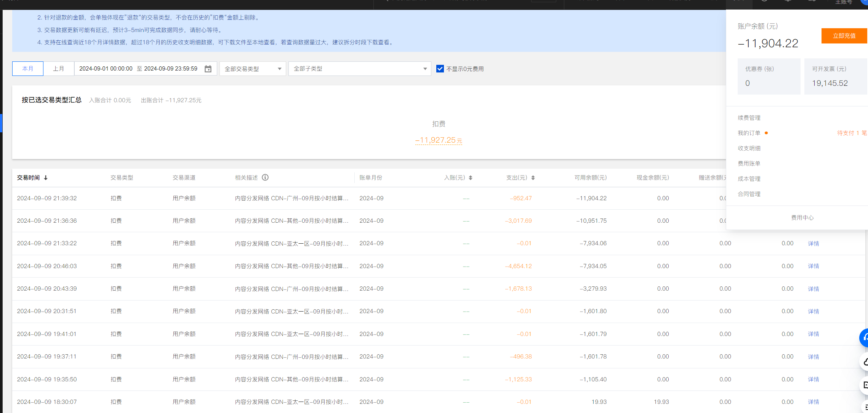Click the 可开发票 card showing 19,145.52
This screenshot has width=868, height=413.
pos(836,76)
